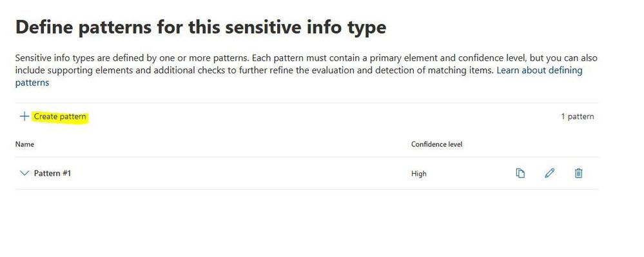Click the High confidence value for Pattern #1
Screen dimensions: 644x257
[x=419, y=174]
